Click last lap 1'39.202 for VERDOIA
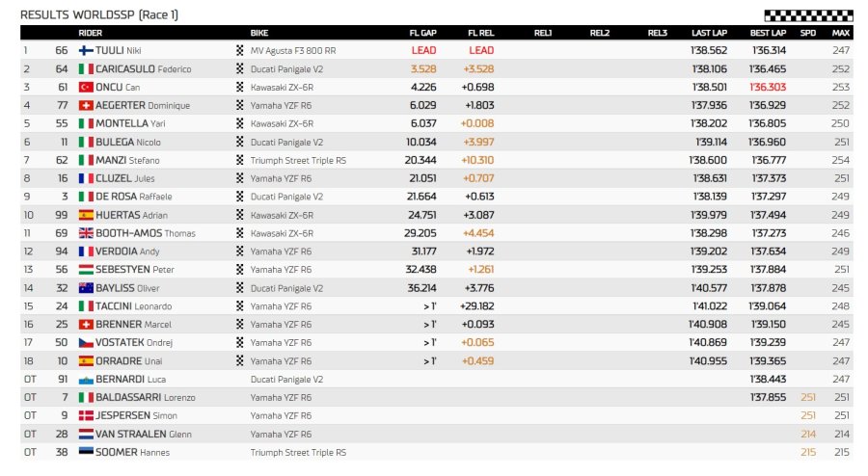Viewport: 868px width, 476px height. [x=709, y=251]
